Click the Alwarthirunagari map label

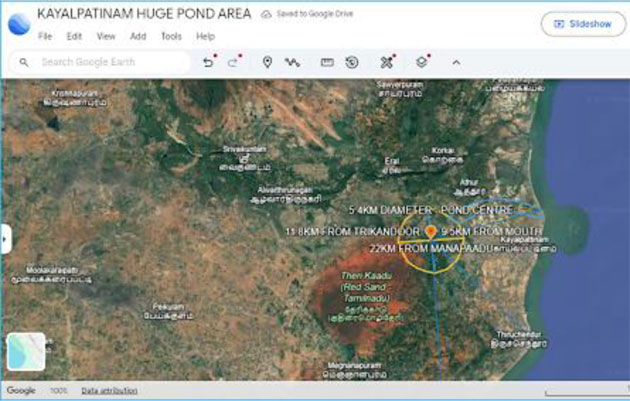(285, 194)
